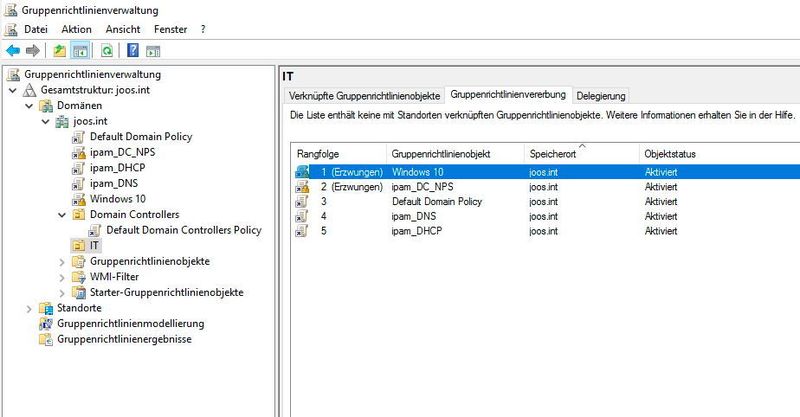Expand the Gruppenrichtlinienobjekte node

[62, 262]
